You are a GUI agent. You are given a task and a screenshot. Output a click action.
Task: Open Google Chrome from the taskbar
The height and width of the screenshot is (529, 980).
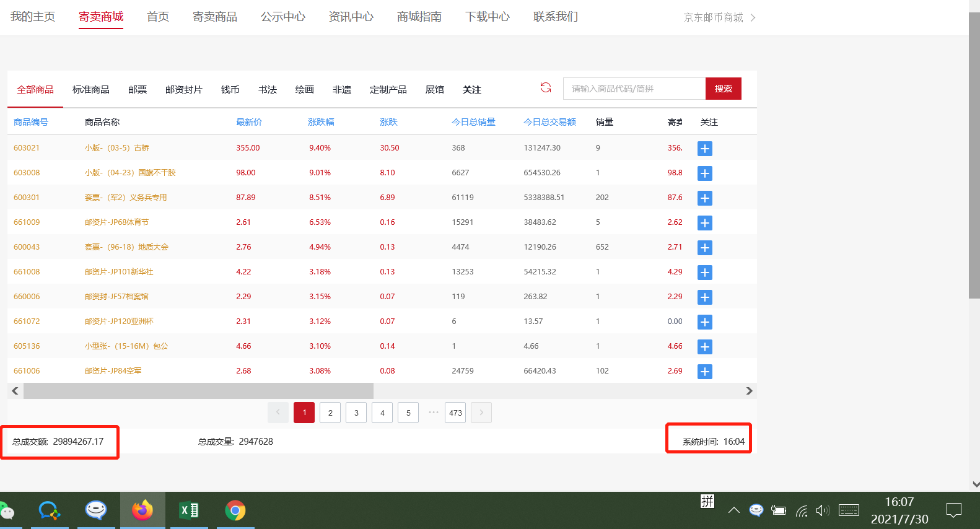[x=235, y=510]
